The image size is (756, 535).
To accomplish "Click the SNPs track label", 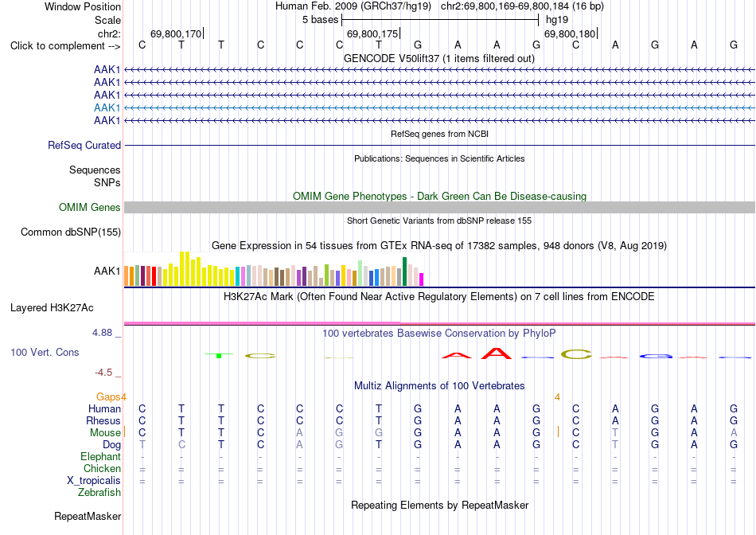I will [107, 182].
